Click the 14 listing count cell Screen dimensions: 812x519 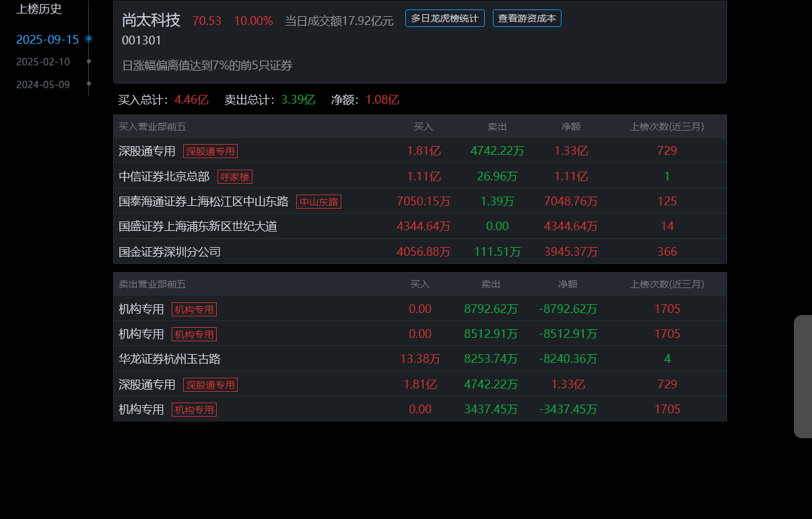click(x=667, y=226)
